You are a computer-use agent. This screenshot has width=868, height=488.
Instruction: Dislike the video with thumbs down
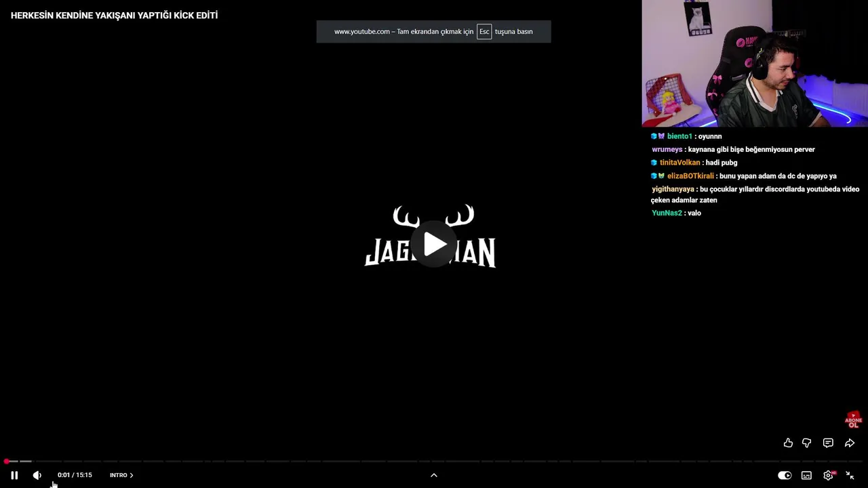click(x=807, y=443)
